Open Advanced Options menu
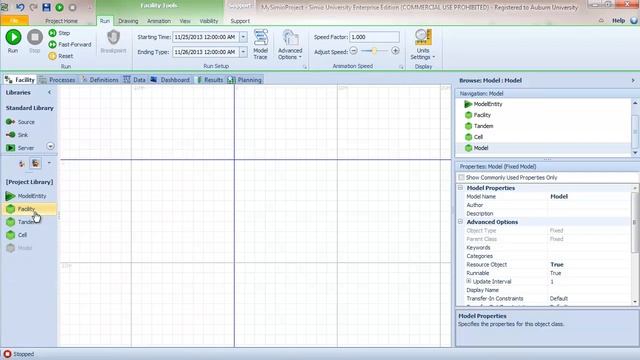 (290, 44)
